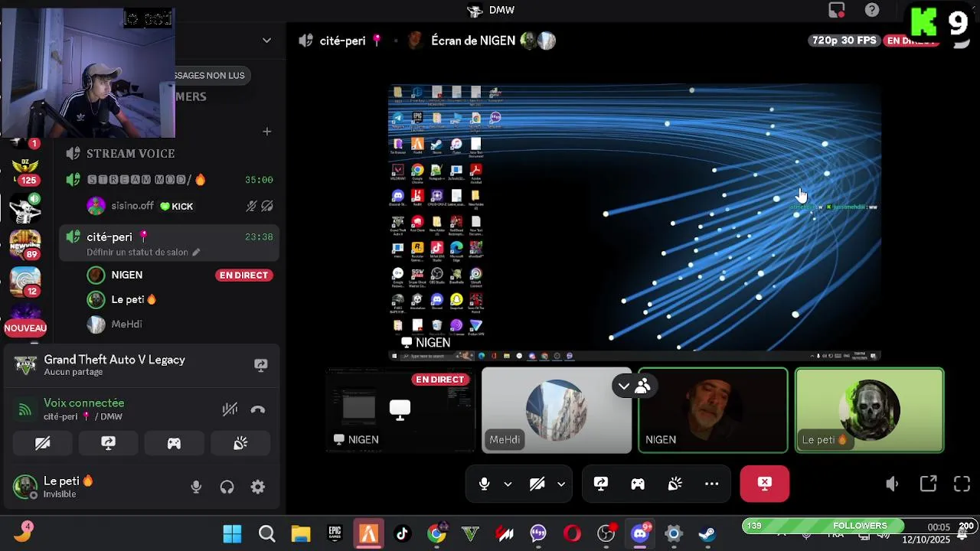The width and height of the screenshot is (980, 551).
Task: Click Voix connectée status text
Action: point(83,403)
